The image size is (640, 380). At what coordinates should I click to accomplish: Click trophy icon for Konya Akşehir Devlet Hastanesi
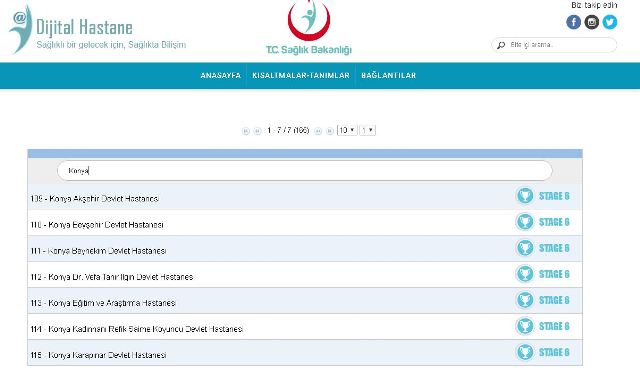[x=525, y=196]
